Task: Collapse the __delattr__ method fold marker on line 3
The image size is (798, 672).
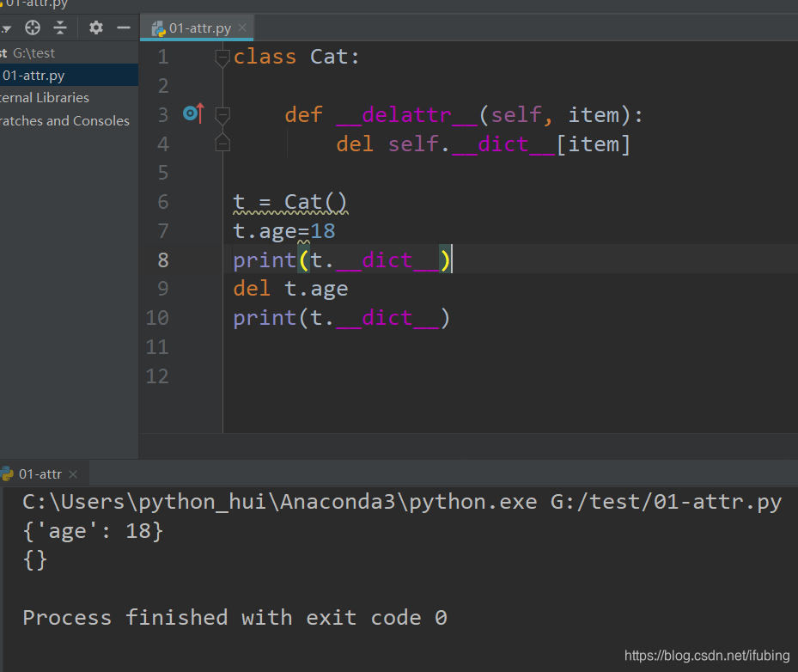Action: [x=222, y=115]
